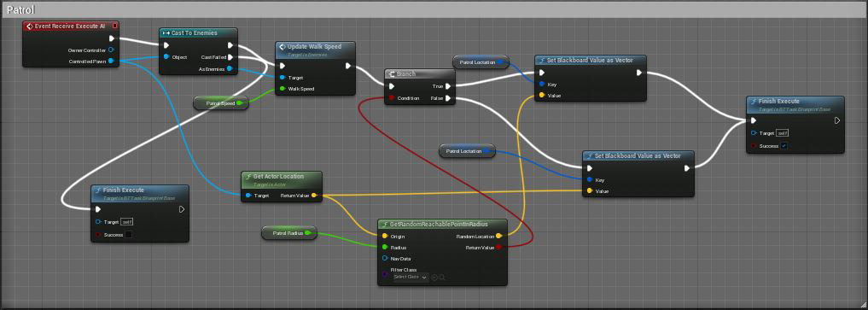This screenshot has width=868, height=310.
Task: Click exec input of lower Set Blackboard Value node
Action: (590, 168)
